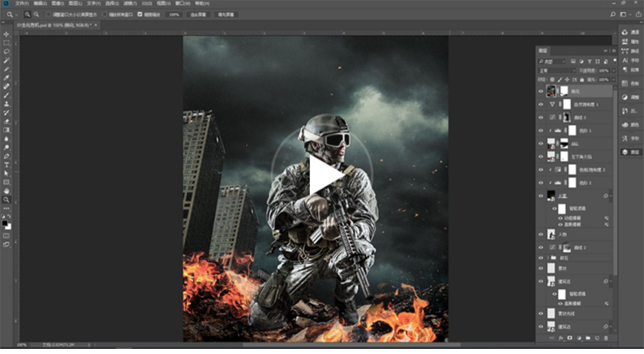Open the 文件(F) menu
644x354 pixels.
pyautogui.click(x=22, y=3)
